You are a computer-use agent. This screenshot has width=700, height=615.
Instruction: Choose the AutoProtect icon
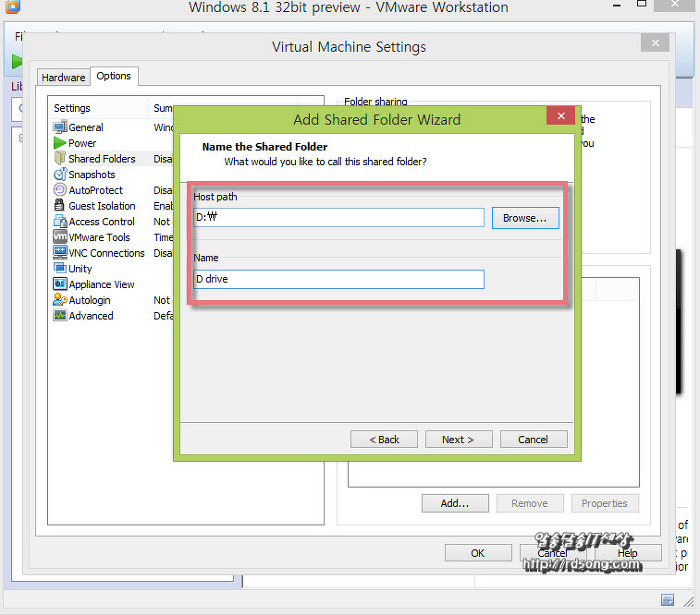point(60,190)
